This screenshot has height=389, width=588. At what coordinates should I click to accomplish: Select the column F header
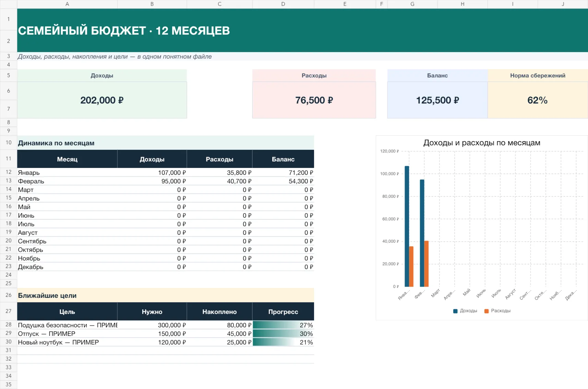tap(382, 4)
